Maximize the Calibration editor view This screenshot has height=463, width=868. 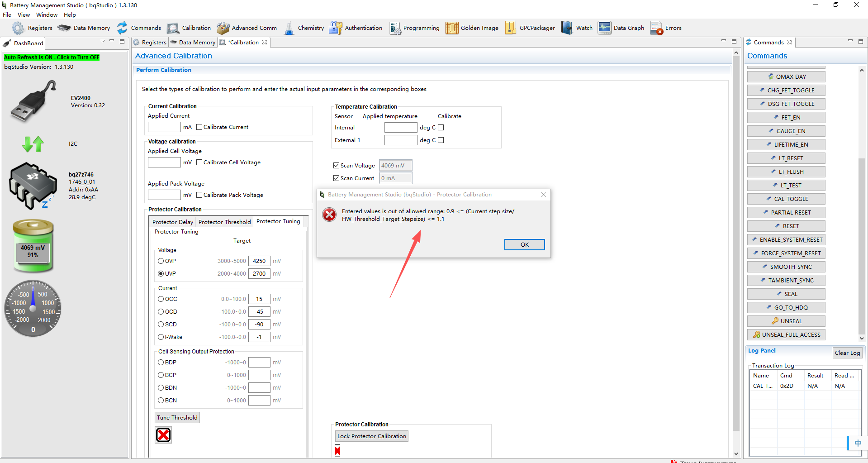(x=734, y=41)
